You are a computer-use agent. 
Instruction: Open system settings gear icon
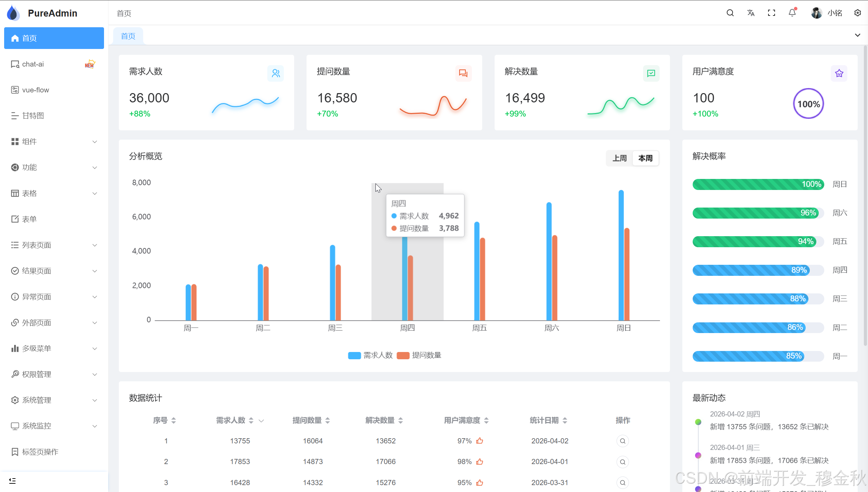[857, 13]
